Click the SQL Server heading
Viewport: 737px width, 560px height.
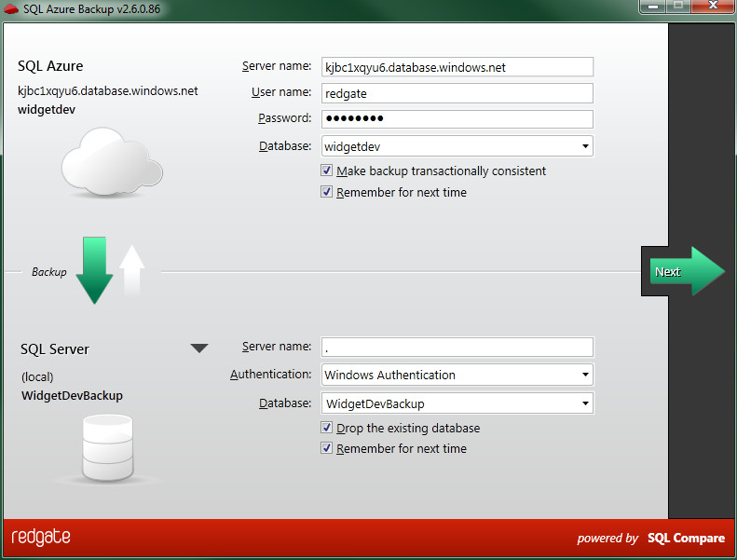coord(55,349)
